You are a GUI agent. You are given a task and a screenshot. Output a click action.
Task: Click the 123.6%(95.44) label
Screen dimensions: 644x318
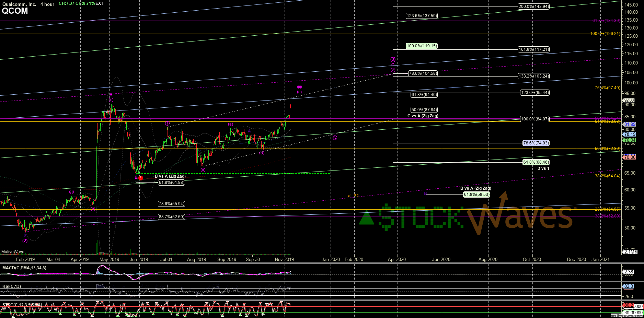coord(535,93)
